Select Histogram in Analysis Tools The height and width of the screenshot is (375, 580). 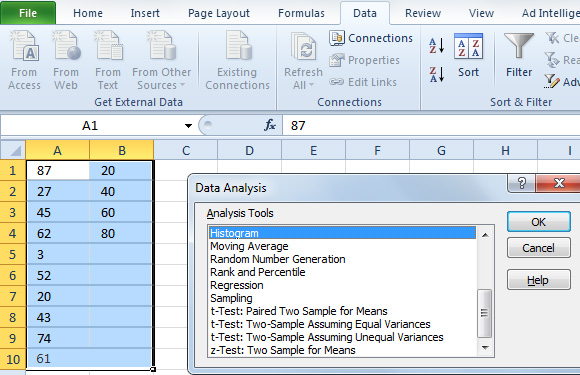(342, 233)
